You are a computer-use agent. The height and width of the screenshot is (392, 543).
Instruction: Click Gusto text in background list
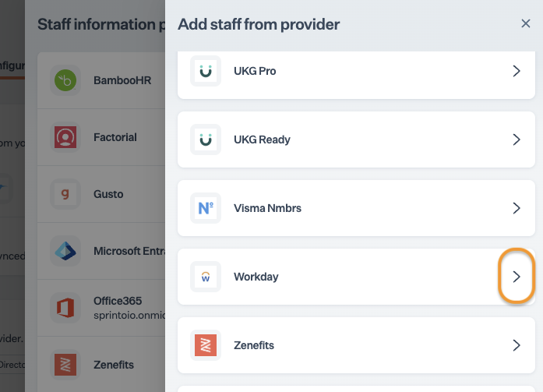tap(108, 194)
